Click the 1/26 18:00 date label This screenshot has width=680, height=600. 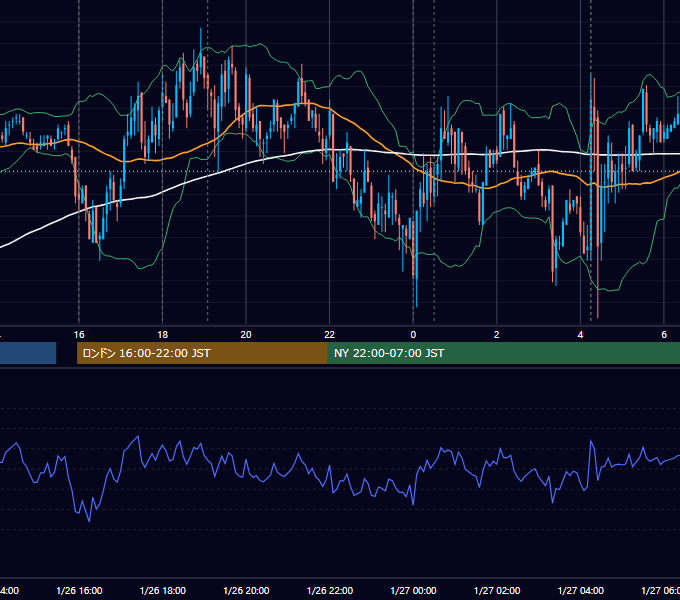pyautogui.click(x=163, y=591)
